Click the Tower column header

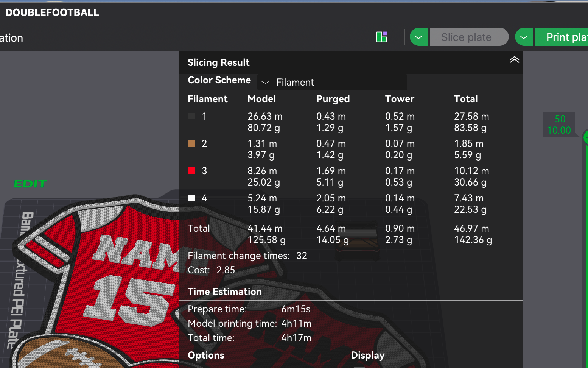[x=400, y=99]
